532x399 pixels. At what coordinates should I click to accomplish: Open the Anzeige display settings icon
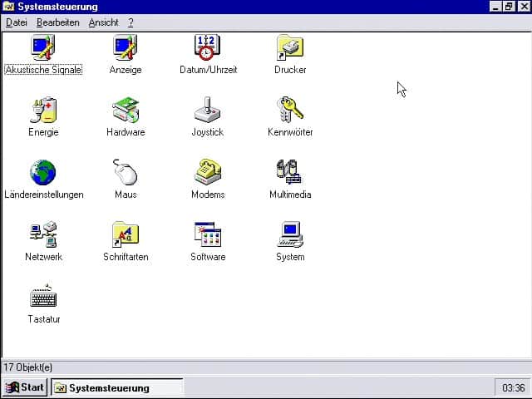pos(126,47)
